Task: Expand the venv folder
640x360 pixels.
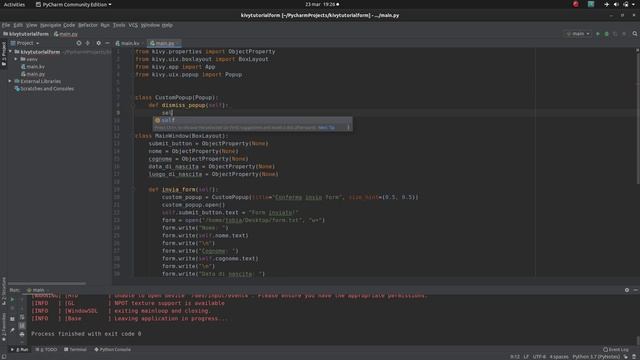Action: click(16, 59)
